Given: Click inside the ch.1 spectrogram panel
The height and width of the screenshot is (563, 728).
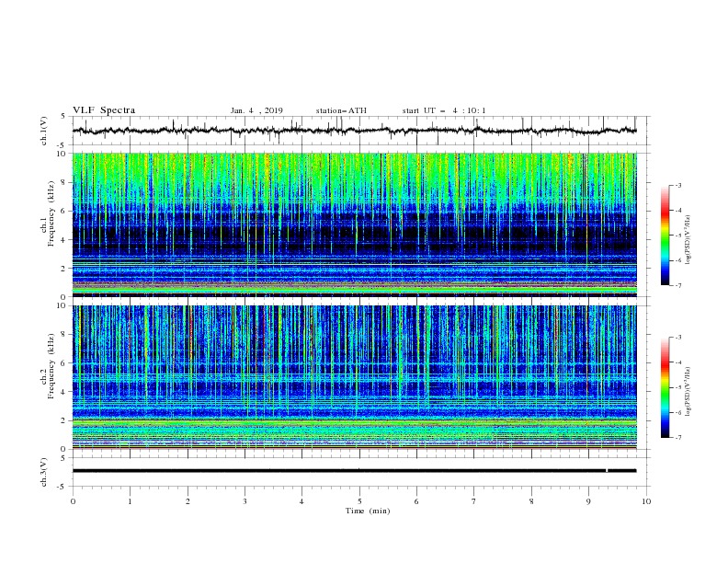Looking at the screenshot, I should click(354, 224).
